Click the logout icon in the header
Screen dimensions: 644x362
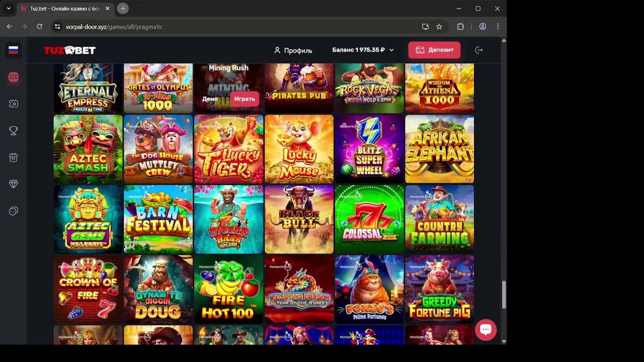(x=479, y=50)
